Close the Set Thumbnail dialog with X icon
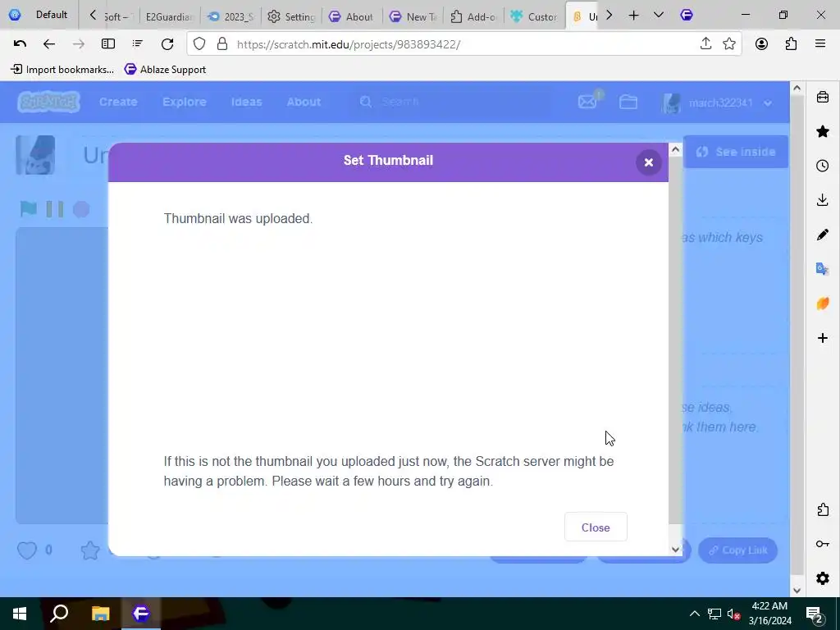The image size is (840, 630). 648,162
